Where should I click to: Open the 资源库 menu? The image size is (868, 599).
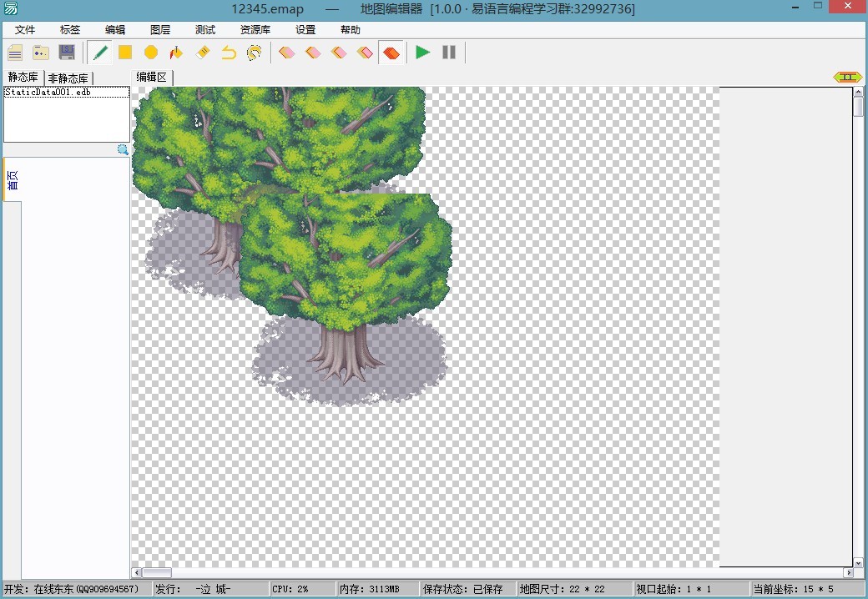255,30
